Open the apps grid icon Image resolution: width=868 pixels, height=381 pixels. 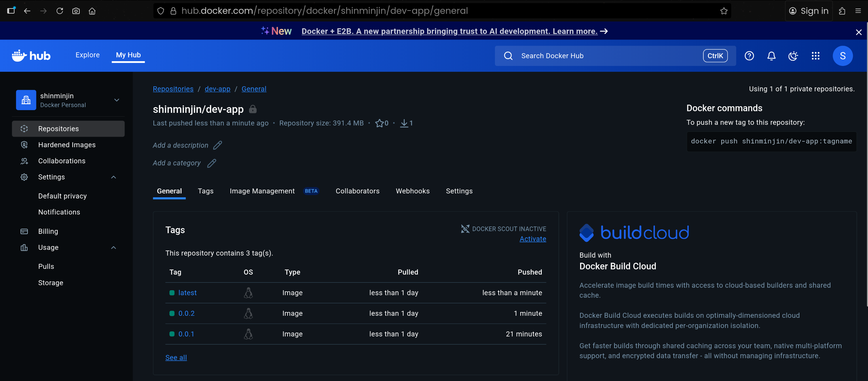click(x=815, y=56)
